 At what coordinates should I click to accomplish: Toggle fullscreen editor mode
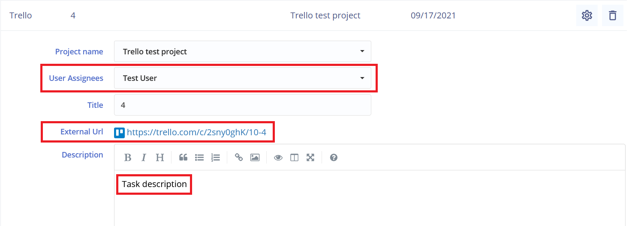click(310, 158)
